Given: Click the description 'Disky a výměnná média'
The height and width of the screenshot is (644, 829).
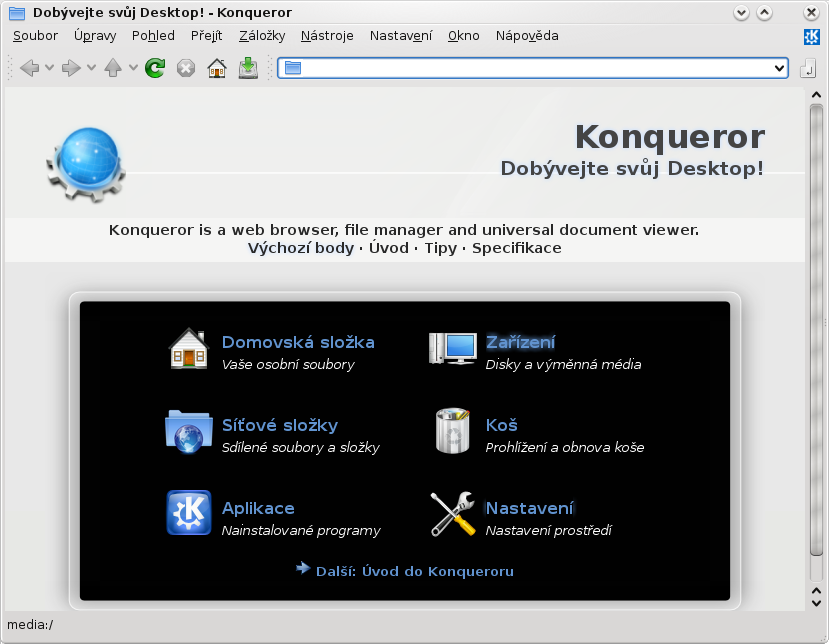Looking at the screenshot, I should tap(564, 364).
